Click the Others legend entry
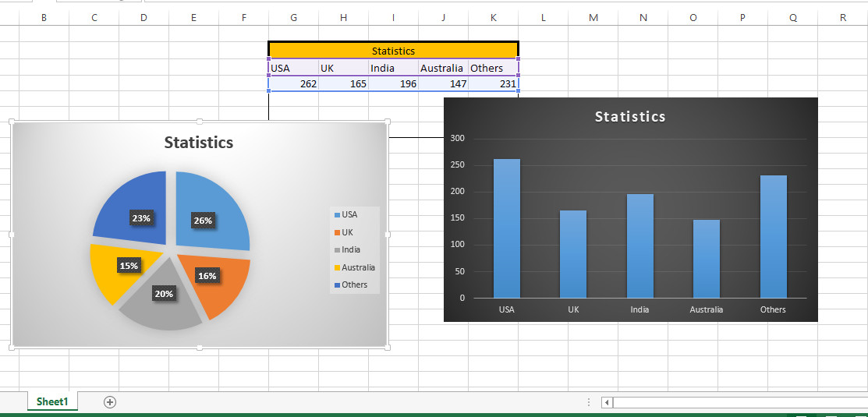This screenshot has width=868, height=417. (x=350, y=284)
